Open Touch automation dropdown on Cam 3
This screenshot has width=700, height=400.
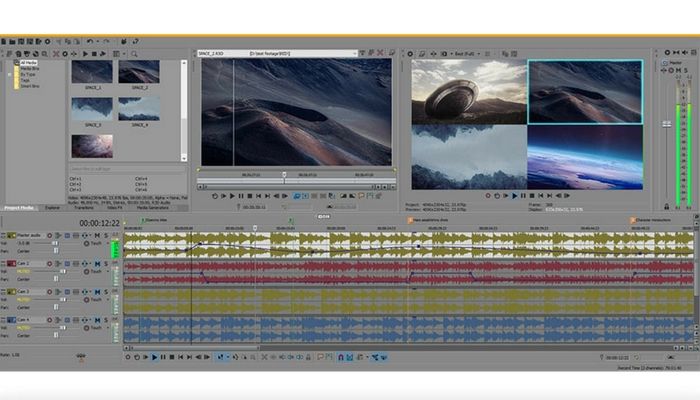point(97,299)
